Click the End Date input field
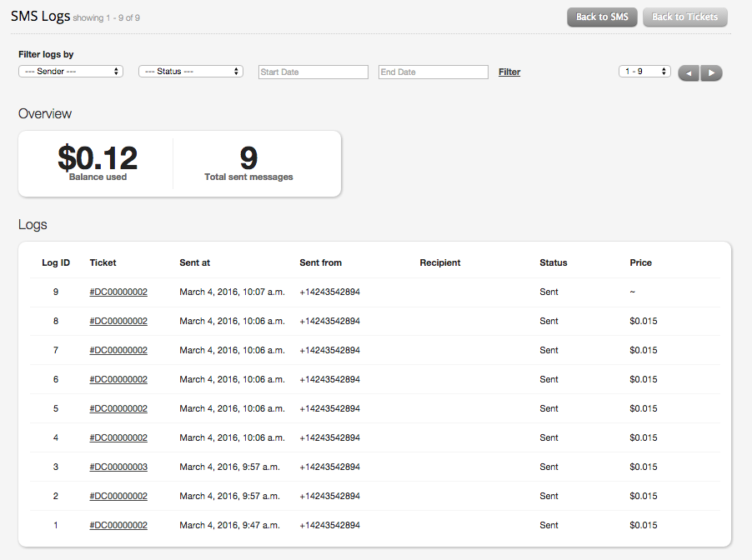Viewport: 752px width, 560px height. tap(433, 72)
